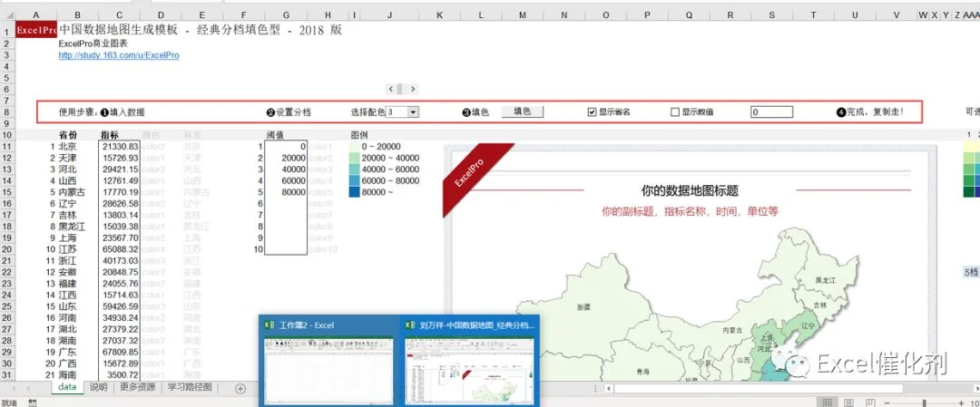Image resolution: width=980 pixels, height=407 pixels.
Task: Click the Page Break Preview icon
Action: click(x=870, y=402)
